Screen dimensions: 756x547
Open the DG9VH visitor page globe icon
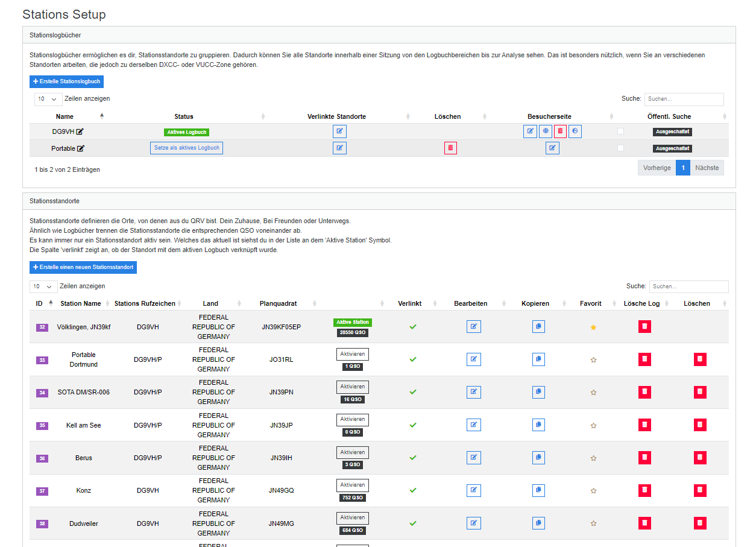pyautogui.click(x=546, y=131)
